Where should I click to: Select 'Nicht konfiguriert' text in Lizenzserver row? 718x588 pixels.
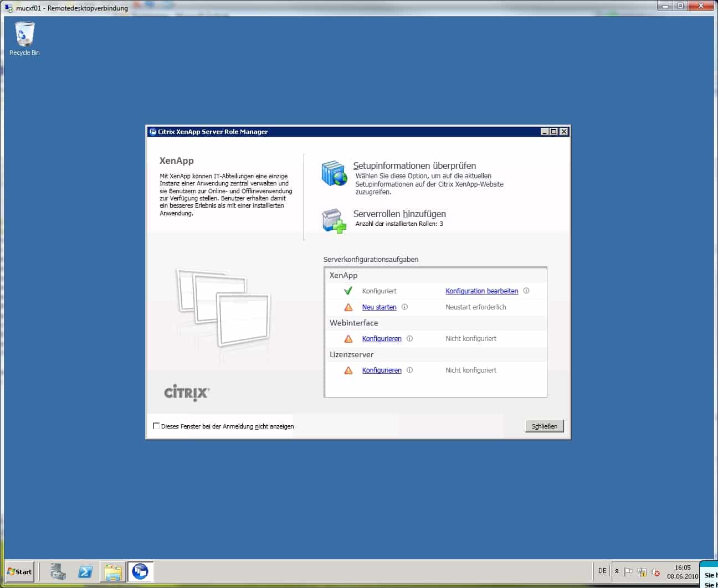pyautogui.click(x=471, y=370)
